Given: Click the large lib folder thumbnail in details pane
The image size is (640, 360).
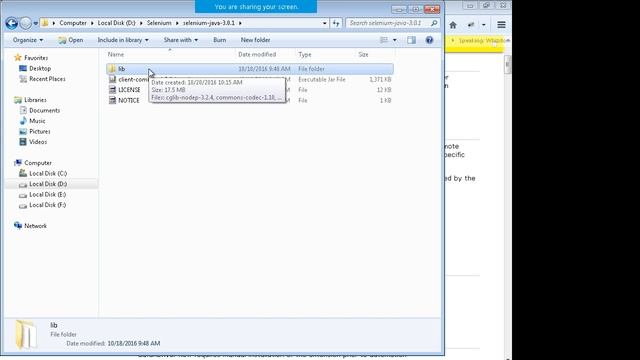Looking at the screenshot, I should pyautogui.click(x=26, y=334).
